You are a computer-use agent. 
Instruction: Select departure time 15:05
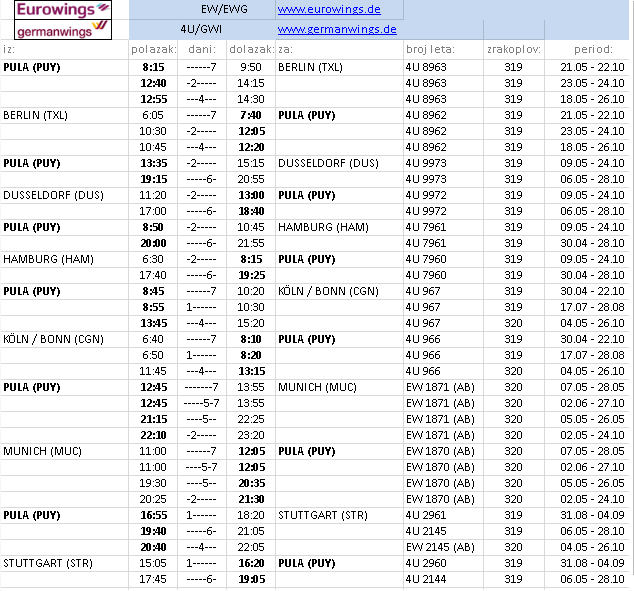coord(153,563)
